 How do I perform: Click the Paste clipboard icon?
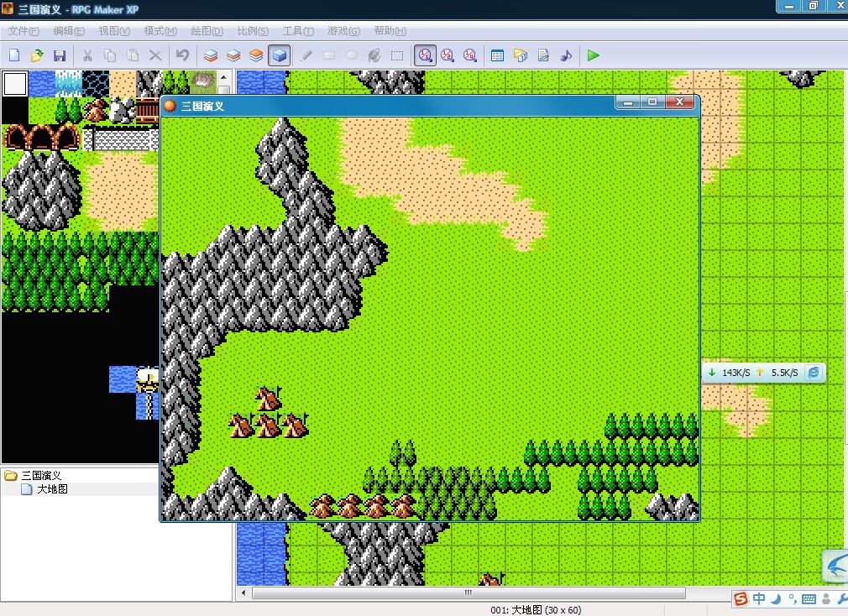point(133,55)
